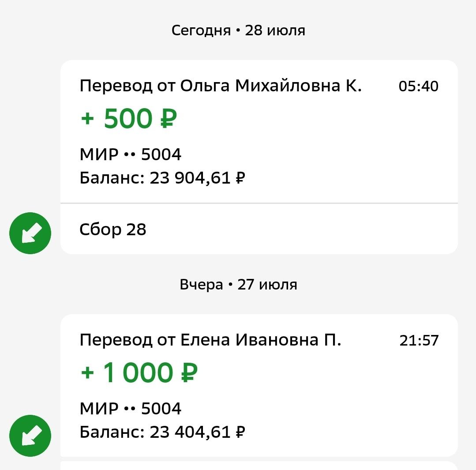Select the + 1 000 ₽ amount
The image size is (476, 470).
click(139, 372)
